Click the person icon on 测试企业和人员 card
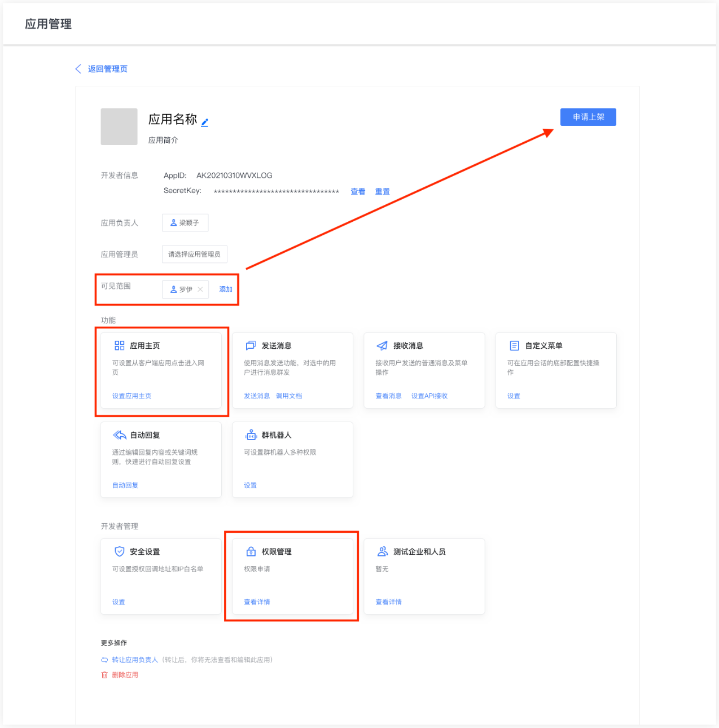This screenshot has height=728, width=719. (383, 551)
